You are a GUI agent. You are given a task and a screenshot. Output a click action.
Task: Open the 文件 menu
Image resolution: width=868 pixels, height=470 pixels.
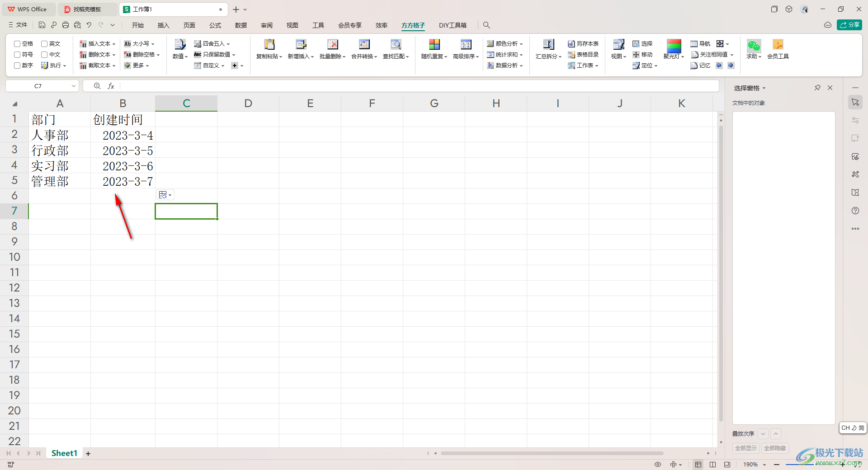tap(18, 25)
